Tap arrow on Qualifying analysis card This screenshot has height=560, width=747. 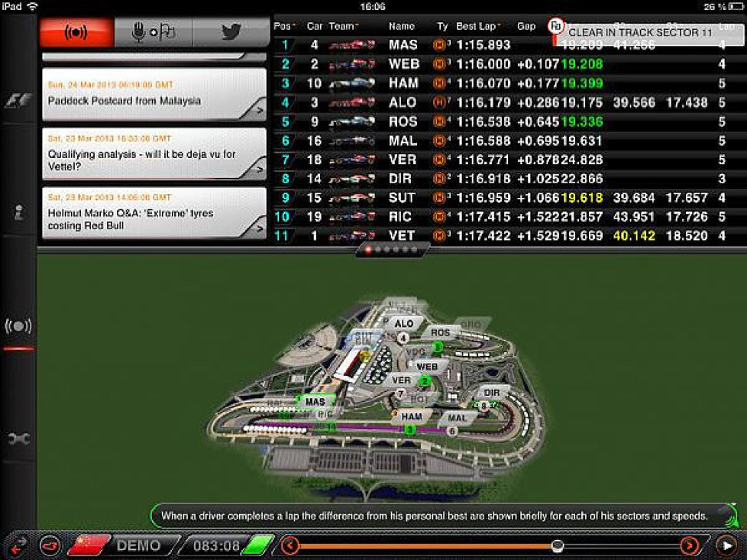(260, 169)
